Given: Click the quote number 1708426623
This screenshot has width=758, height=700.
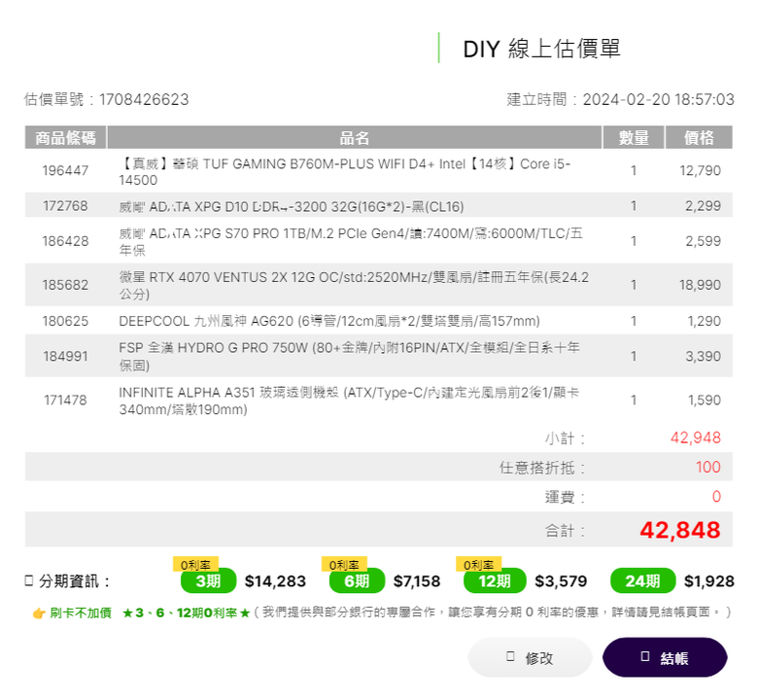Looking at the screenshot, I should click(x=144, y=100).
